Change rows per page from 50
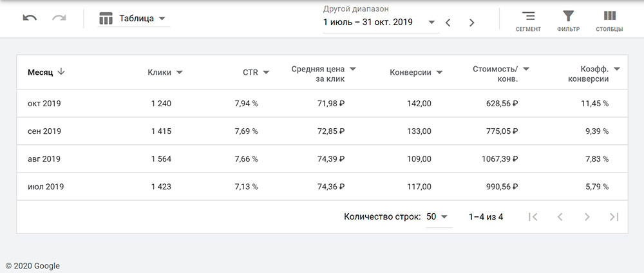The height and width of the screenshot is (273, 644). point(437,217)
